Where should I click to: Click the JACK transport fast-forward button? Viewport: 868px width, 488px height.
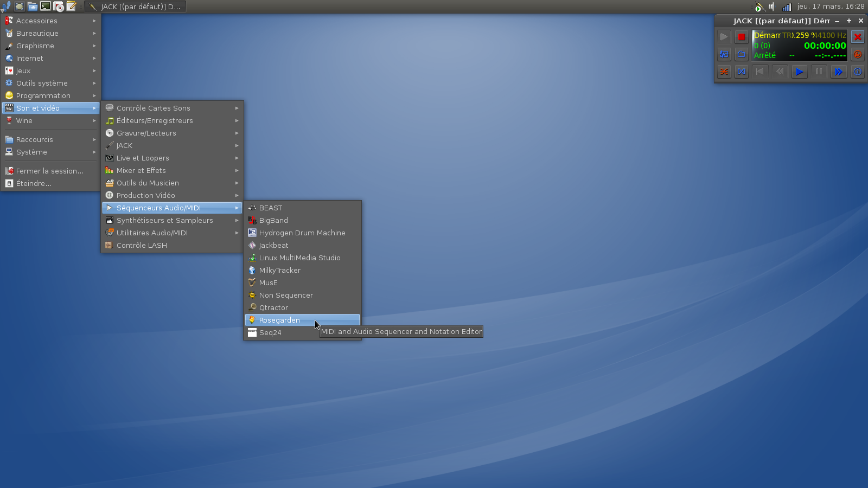tap(838, 72)
